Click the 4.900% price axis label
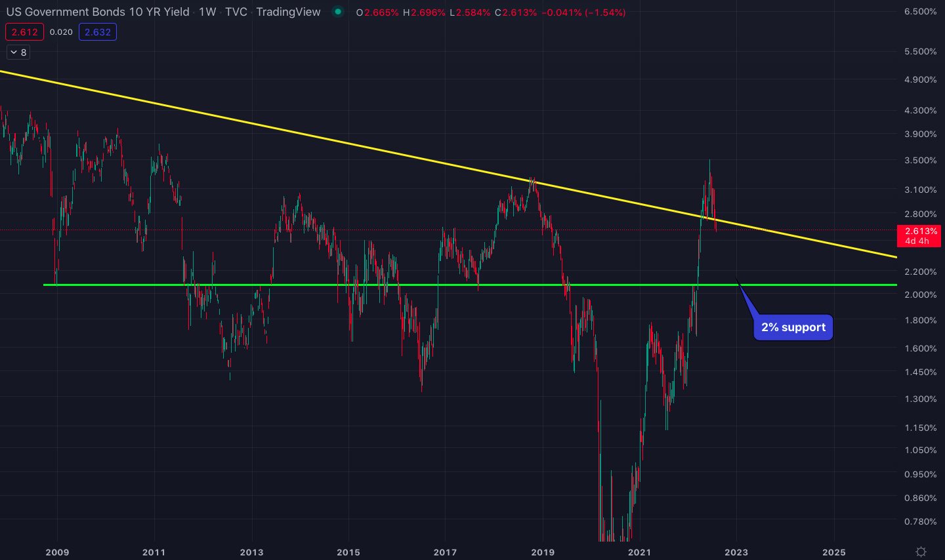The height and width of the screenshot is (560, 945). 921,79
